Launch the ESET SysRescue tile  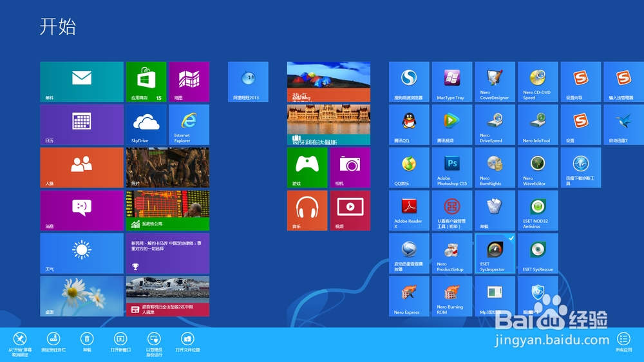[538, 254]
